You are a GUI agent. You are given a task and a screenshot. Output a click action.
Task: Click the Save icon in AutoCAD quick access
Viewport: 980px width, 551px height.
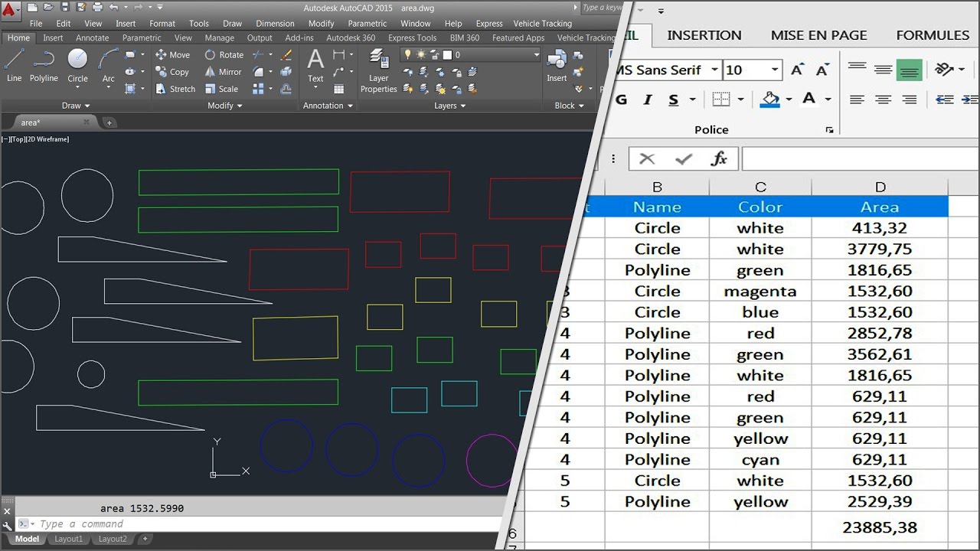[x=64, y=7]
